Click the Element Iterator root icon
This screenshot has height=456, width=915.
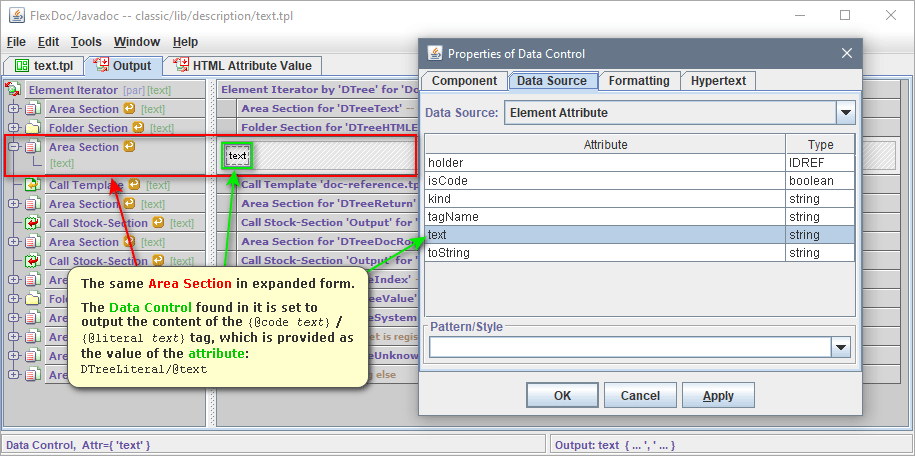pyautogui.click(x=14, y=89)
